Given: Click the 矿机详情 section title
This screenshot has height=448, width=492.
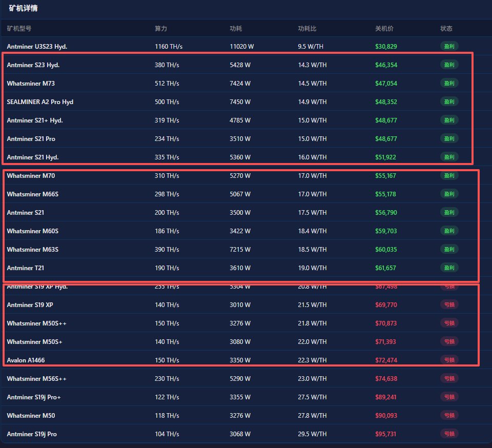Looking at the screenshot, I should point(23,8).
